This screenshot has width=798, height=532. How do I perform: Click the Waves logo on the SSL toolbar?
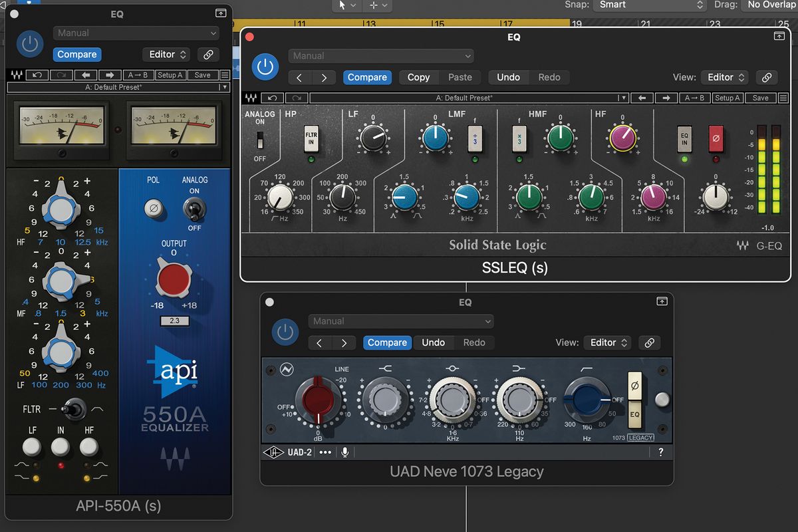tap(251, 98)
